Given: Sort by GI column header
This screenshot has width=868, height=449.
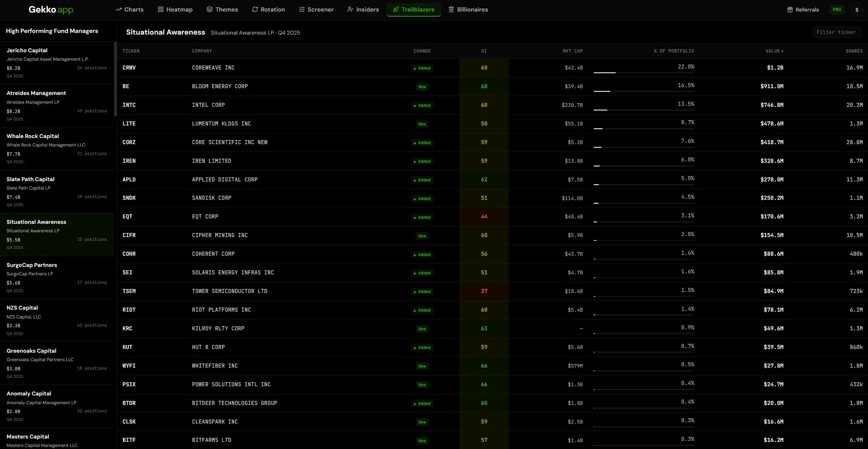Looking at the screenshot, I should pos(484,51).
